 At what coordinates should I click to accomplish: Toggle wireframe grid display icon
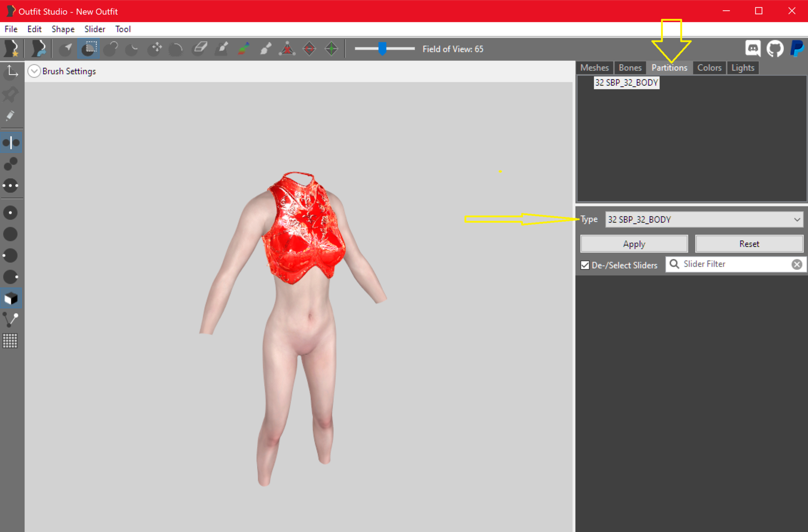[x=10, y=341]
